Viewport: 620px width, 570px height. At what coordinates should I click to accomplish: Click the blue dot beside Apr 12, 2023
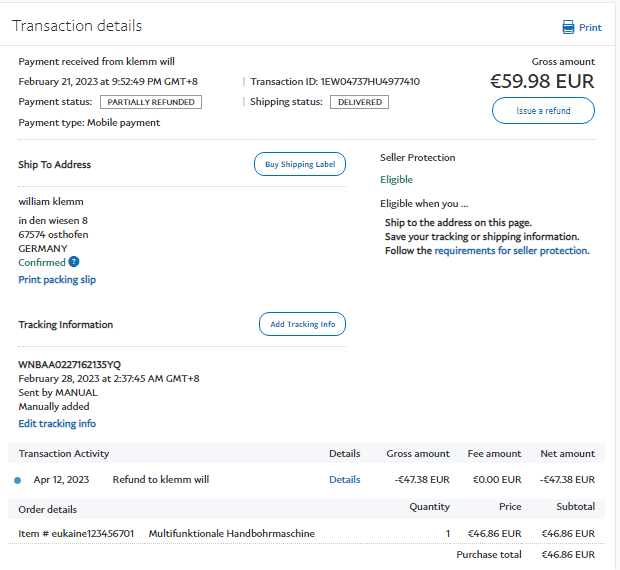pos(18,480)
